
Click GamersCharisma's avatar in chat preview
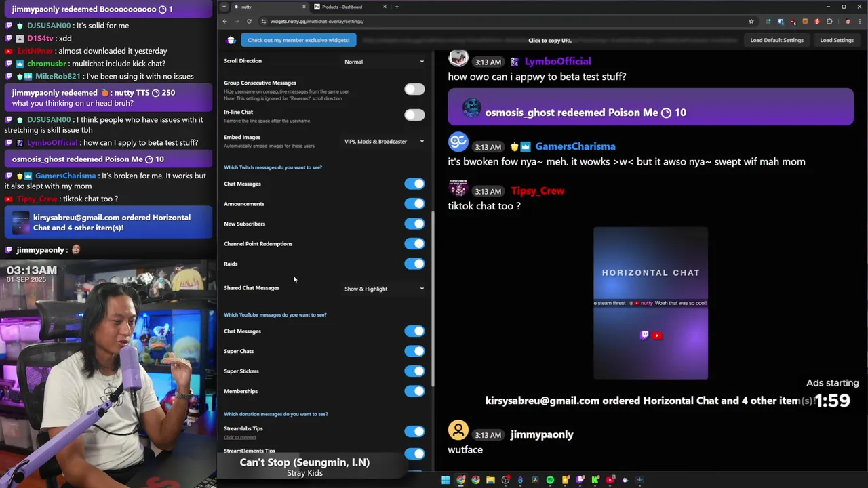tap(458, 141)
